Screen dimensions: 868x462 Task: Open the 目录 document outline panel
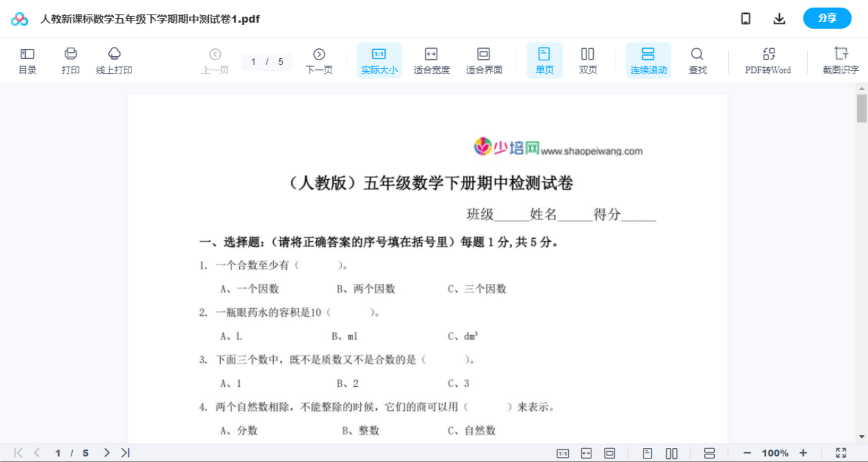[x=27, y=60]
